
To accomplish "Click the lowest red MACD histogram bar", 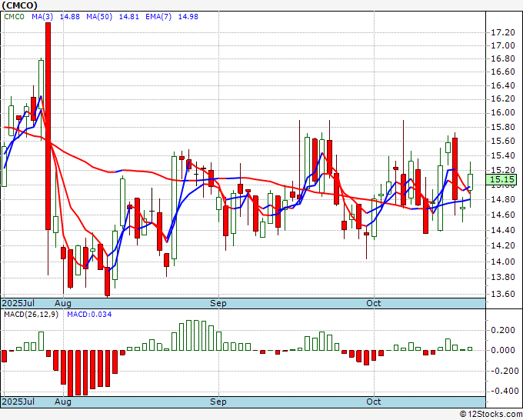I will pos(71,373).
